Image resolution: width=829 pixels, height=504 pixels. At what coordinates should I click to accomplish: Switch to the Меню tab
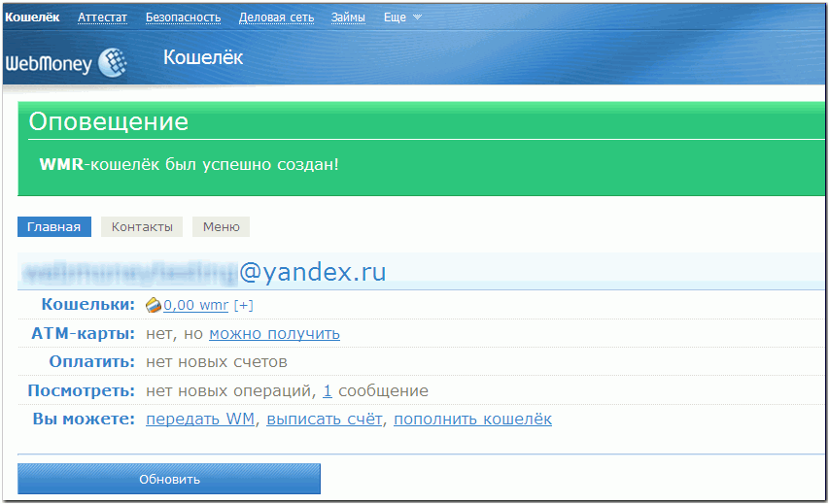(221, 226)
